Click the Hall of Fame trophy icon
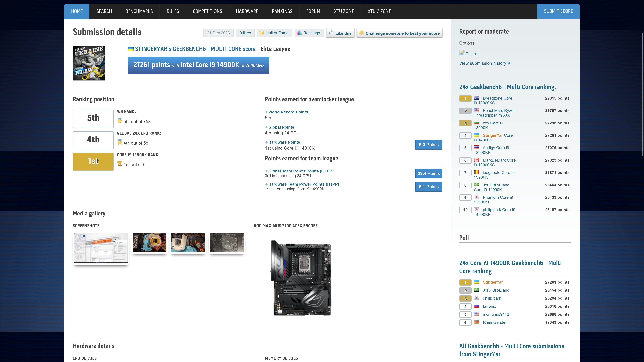The width and height of the screenshot is (644, 362). tap(261, 33)
